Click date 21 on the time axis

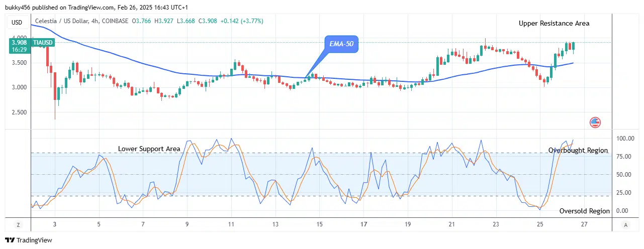(452, 224)
